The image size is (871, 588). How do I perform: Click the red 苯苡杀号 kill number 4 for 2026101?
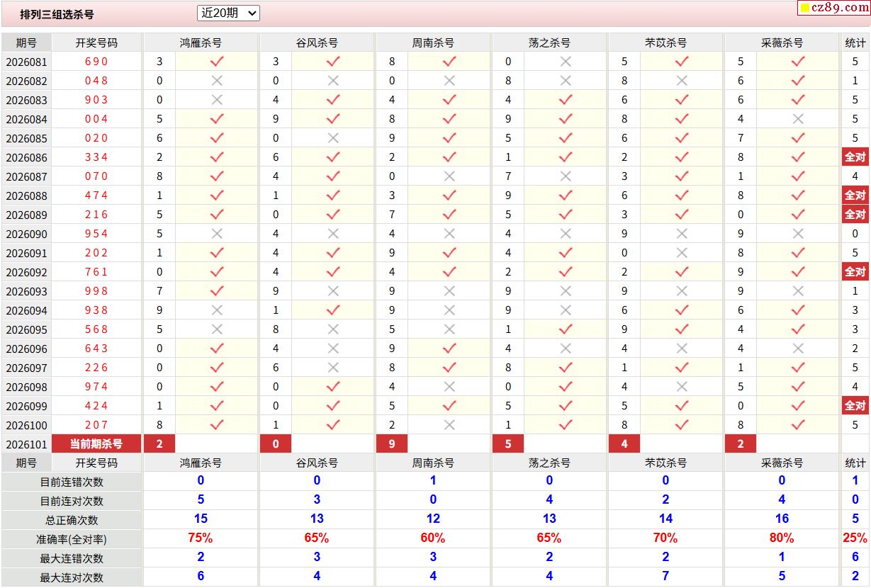(x=624, y=444)
